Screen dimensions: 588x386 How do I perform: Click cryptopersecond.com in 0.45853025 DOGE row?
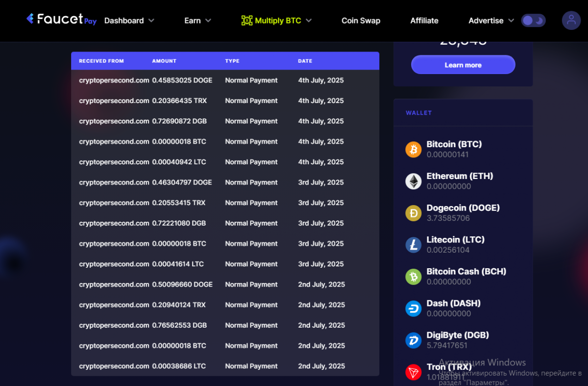(114, 80)
